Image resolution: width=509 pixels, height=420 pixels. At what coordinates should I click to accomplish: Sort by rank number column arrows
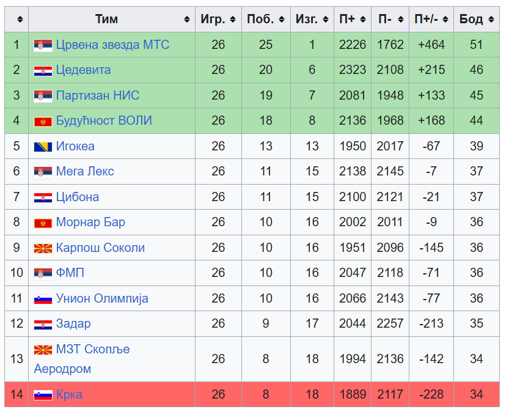tap(20, 20)
